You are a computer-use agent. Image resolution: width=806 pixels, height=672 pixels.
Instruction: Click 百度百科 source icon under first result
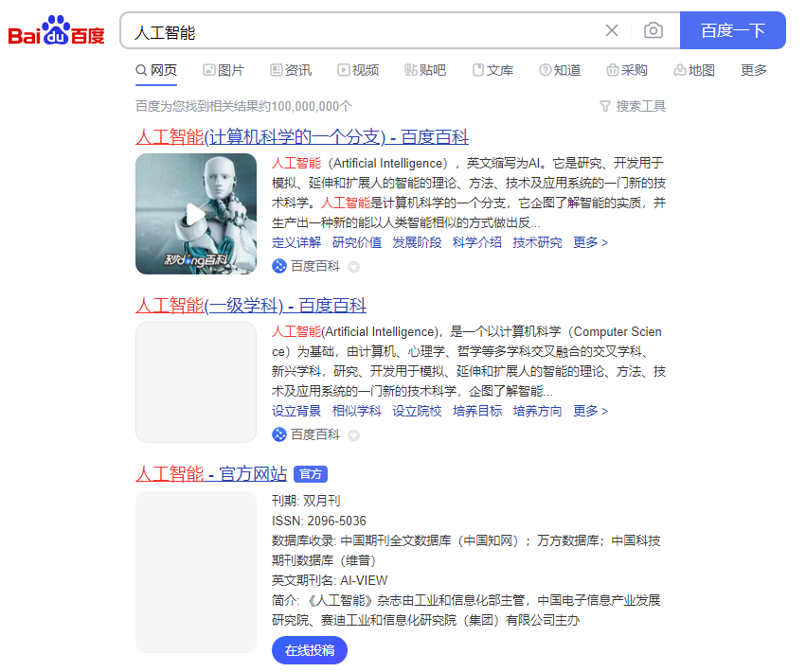coord(279,266)
